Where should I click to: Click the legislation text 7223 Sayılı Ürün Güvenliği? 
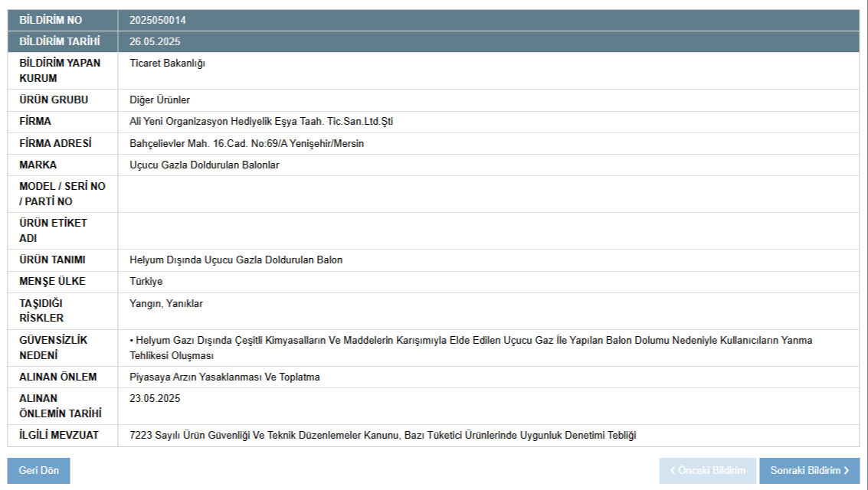coord(382,436)
